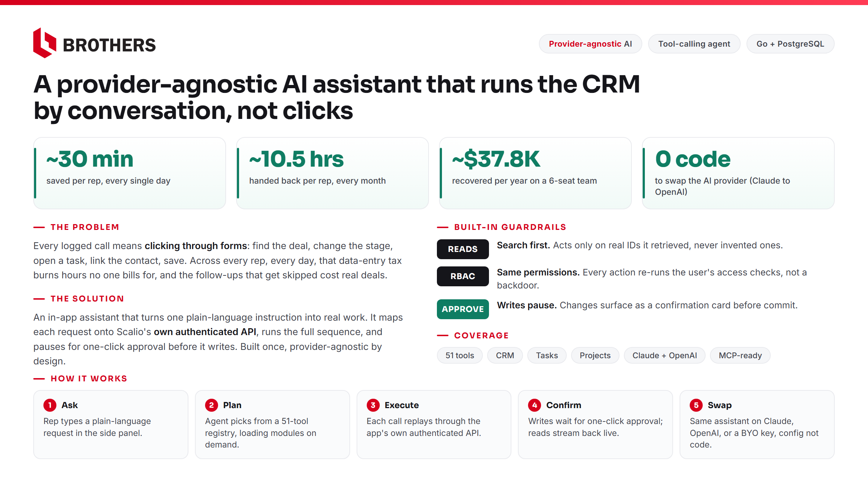This screenshot has width=868, height=488.
Task: Click 'Agent picks from a 51-tool registry' description
Action: tap(260, 433)
